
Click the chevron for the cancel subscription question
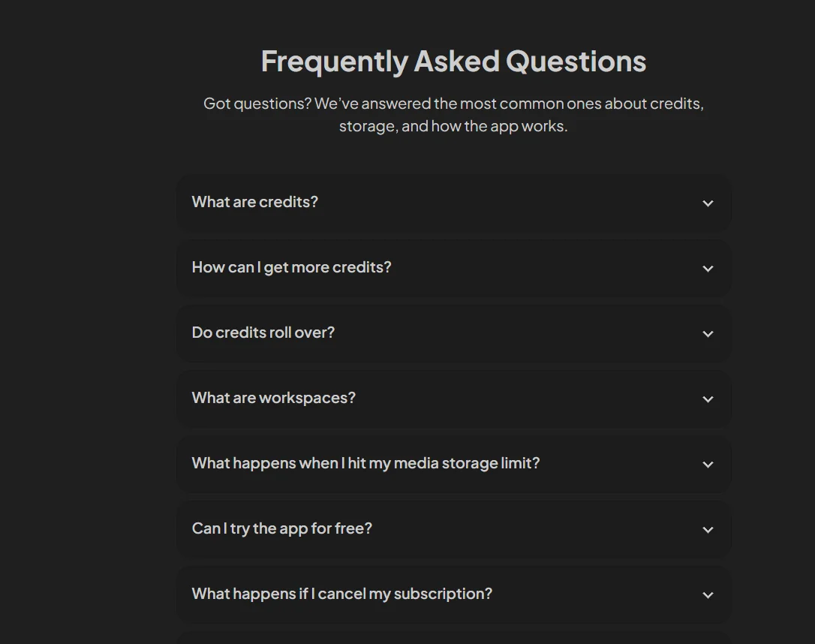[708, 595]
